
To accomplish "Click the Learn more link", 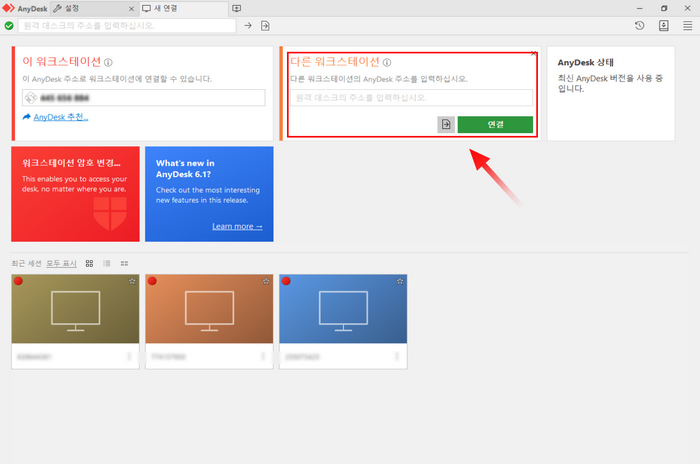I will point(237,226).
